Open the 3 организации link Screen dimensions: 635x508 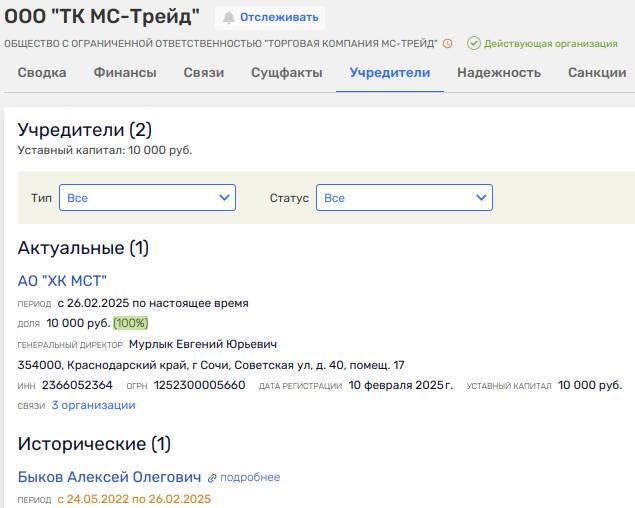coord(94,405)
